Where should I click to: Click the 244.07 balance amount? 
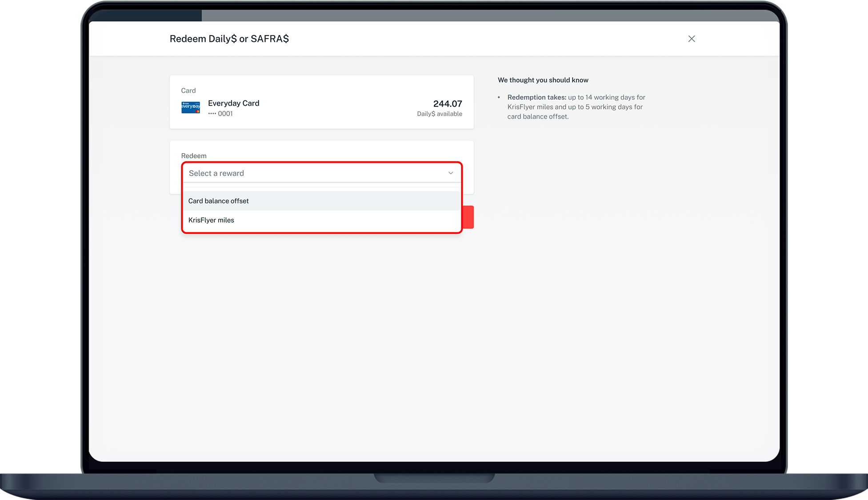(448, 104)
